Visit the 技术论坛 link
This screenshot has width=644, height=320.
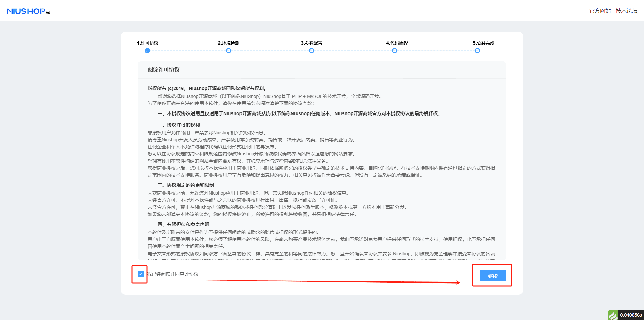coord(626,11)
